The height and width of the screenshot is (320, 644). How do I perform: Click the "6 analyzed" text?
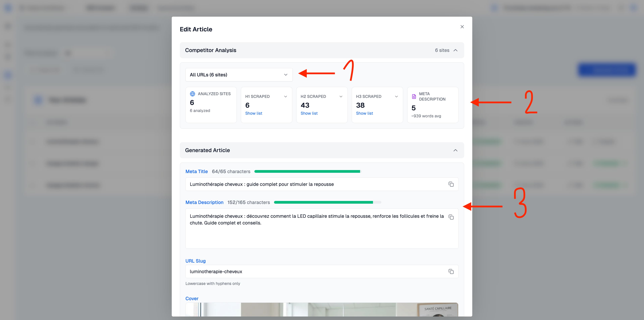tap(200, 111)
